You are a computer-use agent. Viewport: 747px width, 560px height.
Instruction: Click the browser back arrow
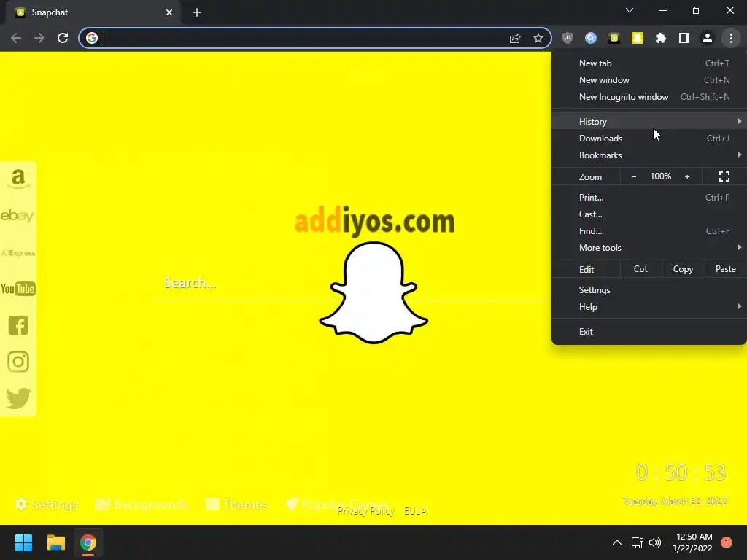(x=16, y=38)
